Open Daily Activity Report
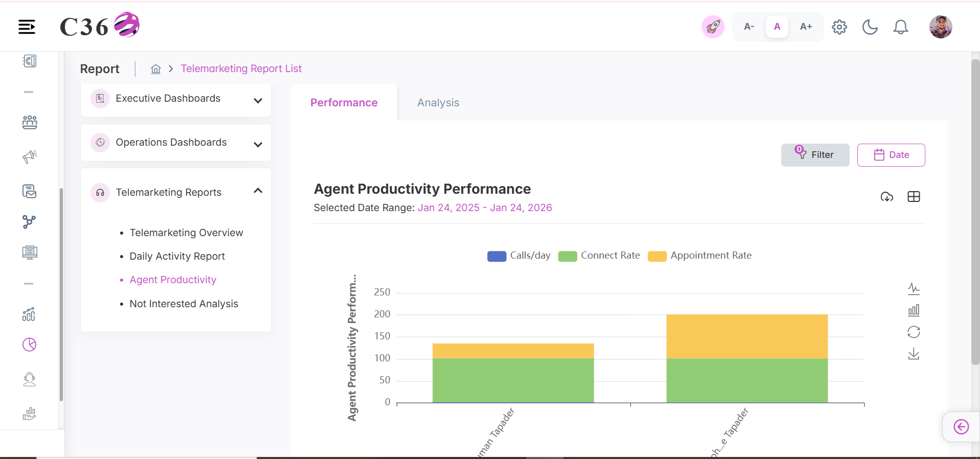Viewport: 980px width, 459px height. 177,256
